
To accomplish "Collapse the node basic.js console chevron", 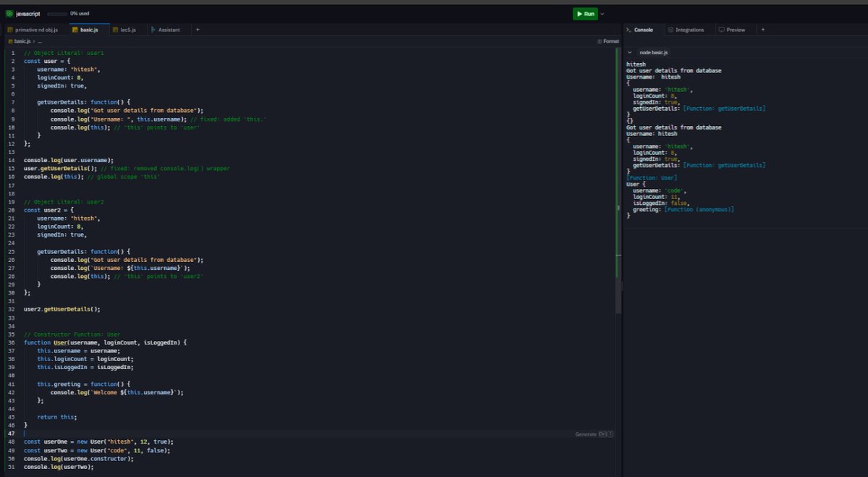I will tap(629, 53).
